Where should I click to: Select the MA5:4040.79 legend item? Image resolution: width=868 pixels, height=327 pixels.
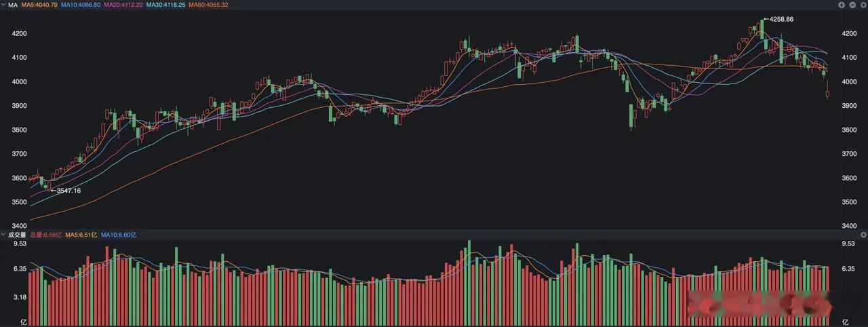pyautogui.click(x=39, y=5)
